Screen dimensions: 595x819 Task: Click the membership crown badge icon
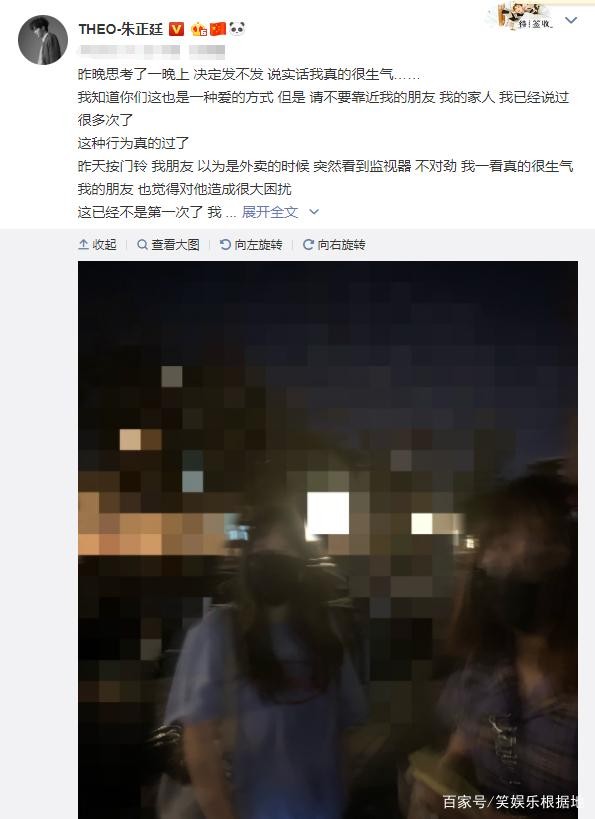(199, 29)
